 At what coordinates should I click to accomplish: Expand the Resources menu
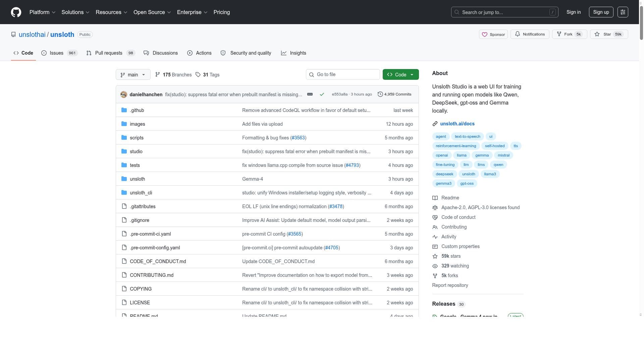click(x=111, y=12)
